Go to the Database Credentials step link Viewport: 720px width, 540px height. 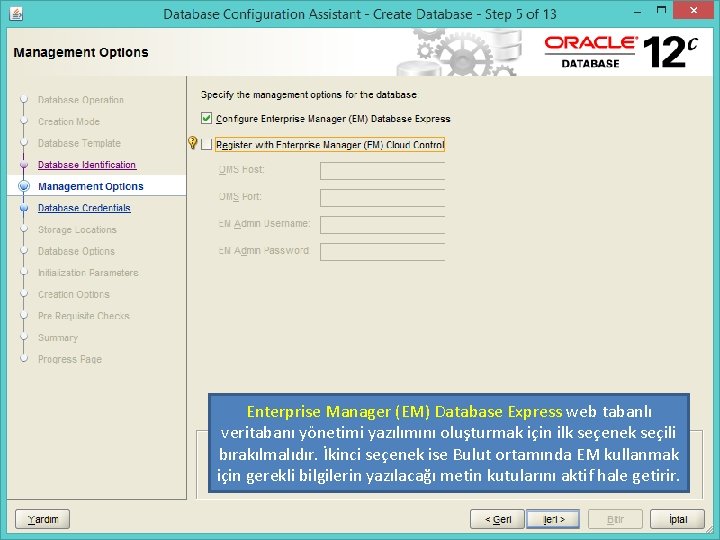84,208
